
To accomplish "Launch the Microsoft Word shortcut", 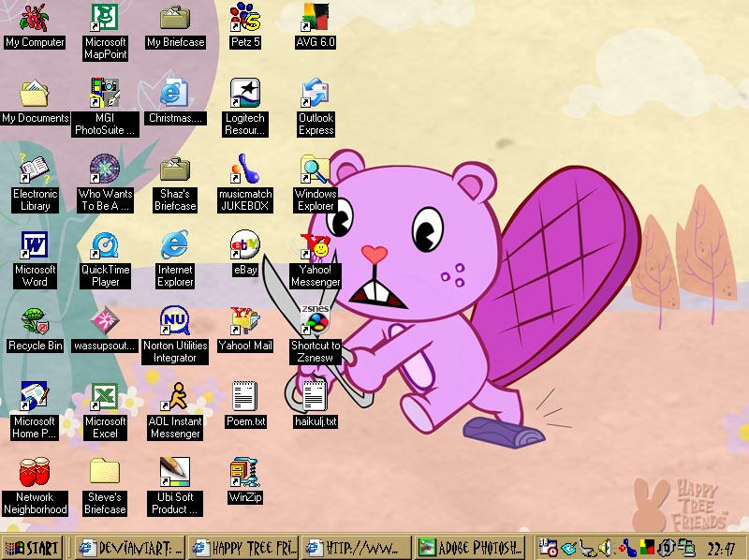I will click(x=35, y=244).
